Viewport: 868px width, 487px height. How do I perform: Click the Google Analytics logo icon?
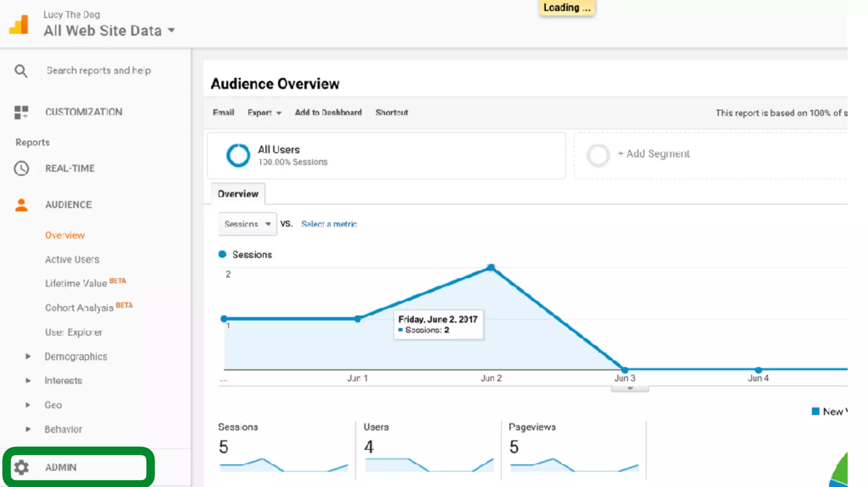click(x=19, y=25)
